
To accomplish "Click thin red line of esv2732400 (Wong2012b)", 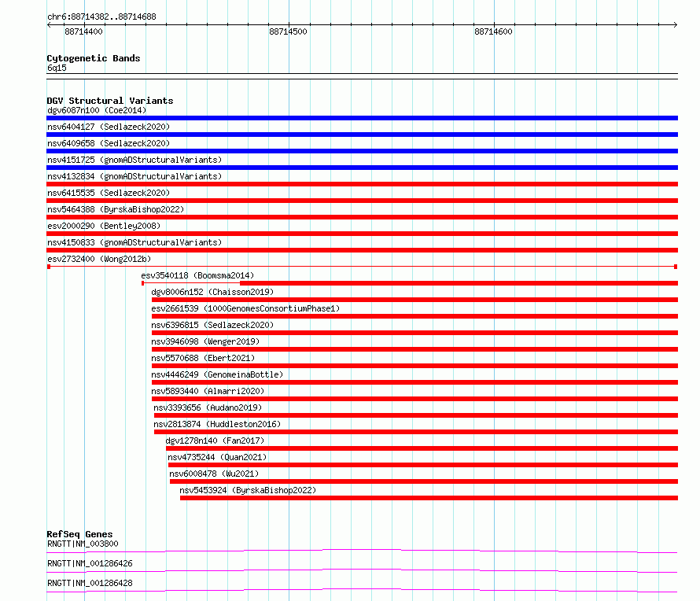I will coord(362,267).
